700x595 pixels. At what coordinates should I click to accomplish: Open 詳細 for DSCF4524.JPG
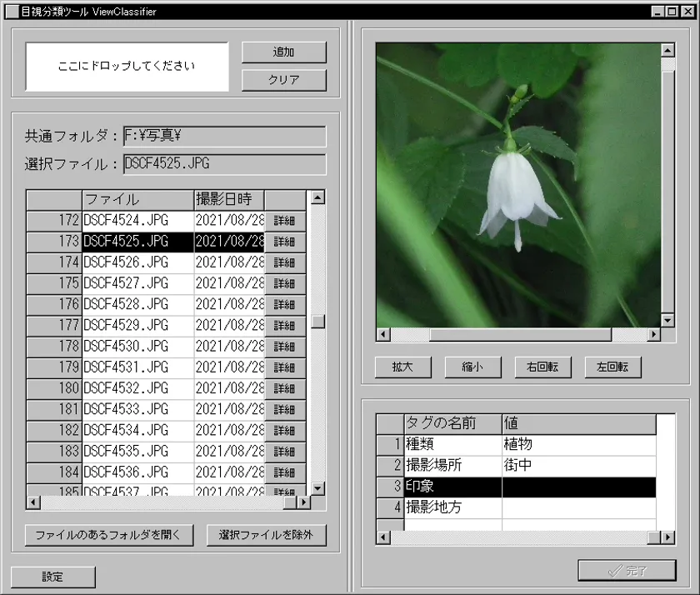(284, 221)
